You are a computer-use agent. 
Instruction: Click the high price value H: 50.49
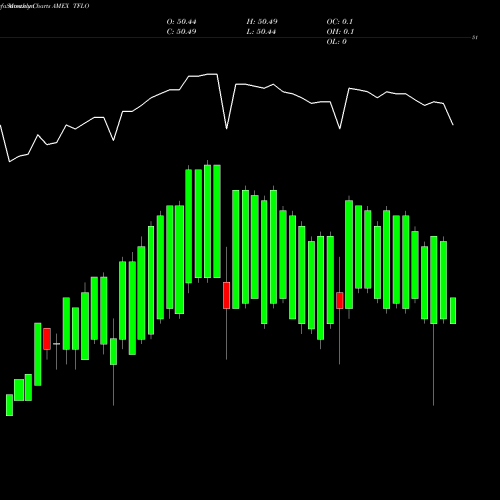click(x=262, y=22)
